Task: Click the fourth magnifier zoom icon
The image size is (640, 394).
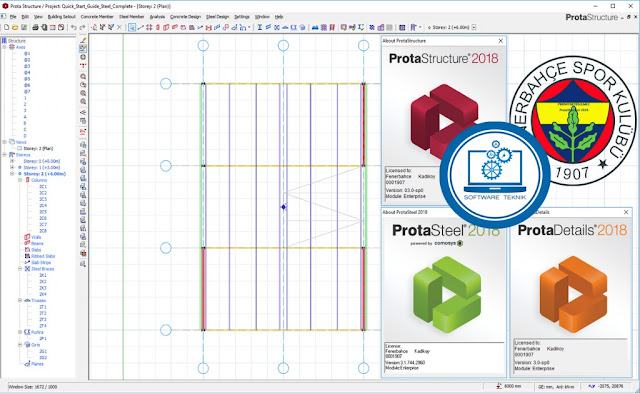Action: click(83, 101)
